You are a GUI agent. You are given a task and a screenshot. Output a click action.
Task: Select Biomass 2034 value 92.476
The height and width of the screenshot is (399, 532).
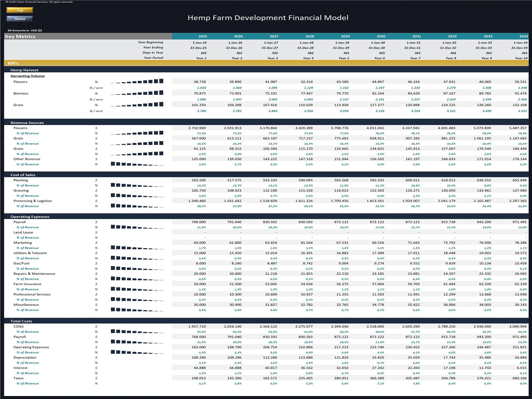521,93
